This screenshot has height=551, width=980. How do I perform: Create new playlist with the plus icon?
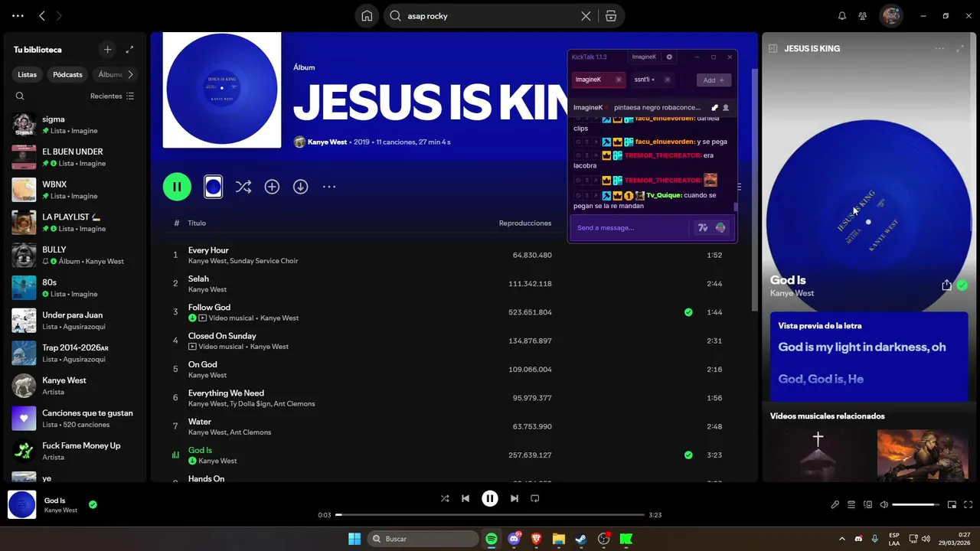108,50
